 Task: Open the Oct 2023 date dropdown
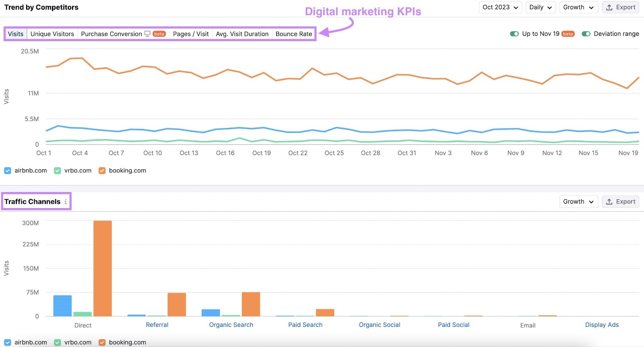tap(500, 7)
